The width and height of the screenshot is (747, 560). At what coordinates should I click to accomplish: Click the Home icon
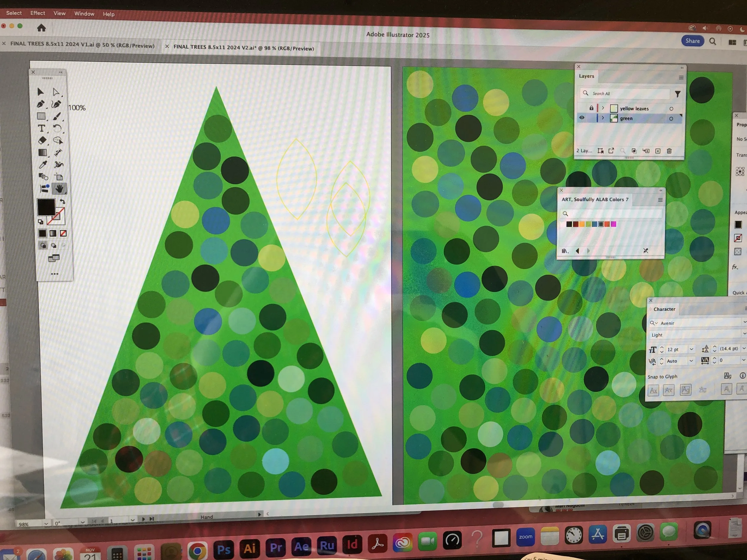click(42, 28)
